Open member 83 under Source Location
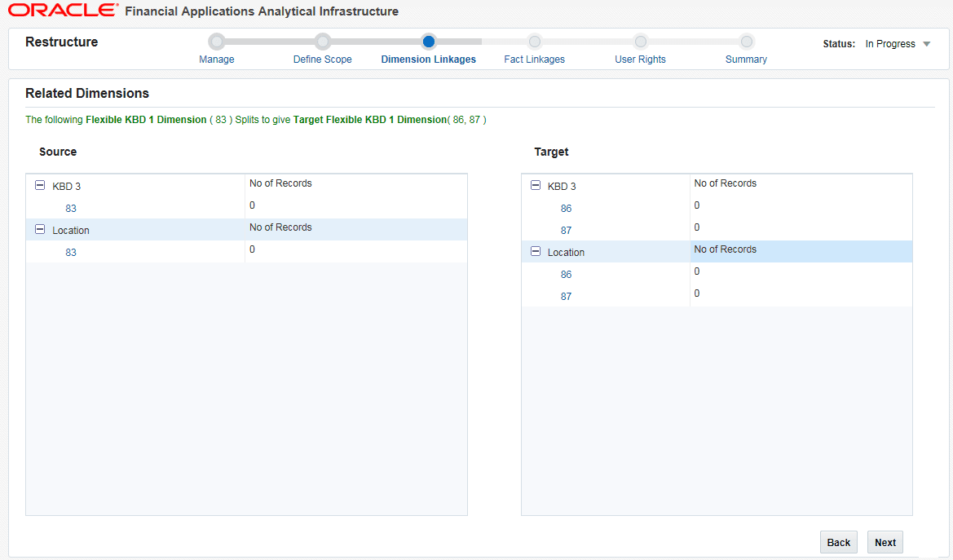 coord(71,253)
